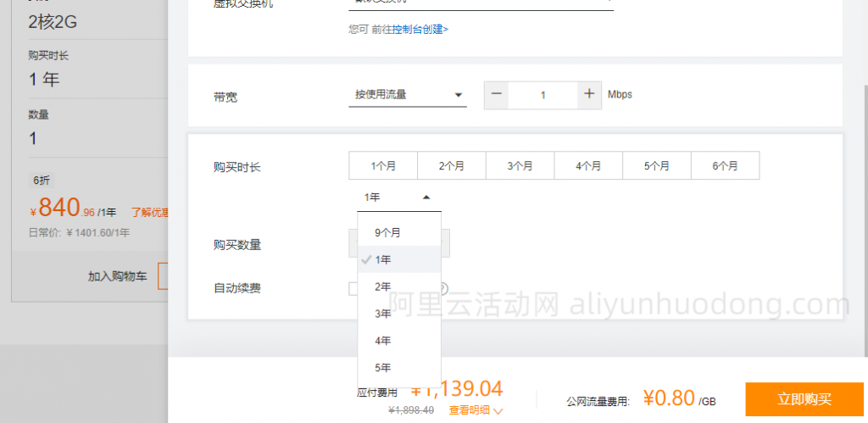Viewport: 868px width, 423px height.
Task: Open the 前往控制台创建 link
Action: [420, 30]
